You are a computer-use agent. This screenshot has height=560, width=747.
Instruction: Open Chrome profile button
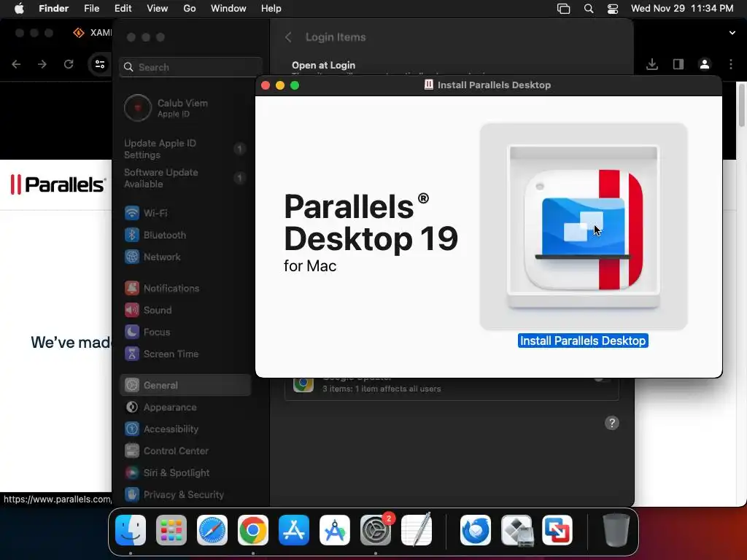(705, 64)
